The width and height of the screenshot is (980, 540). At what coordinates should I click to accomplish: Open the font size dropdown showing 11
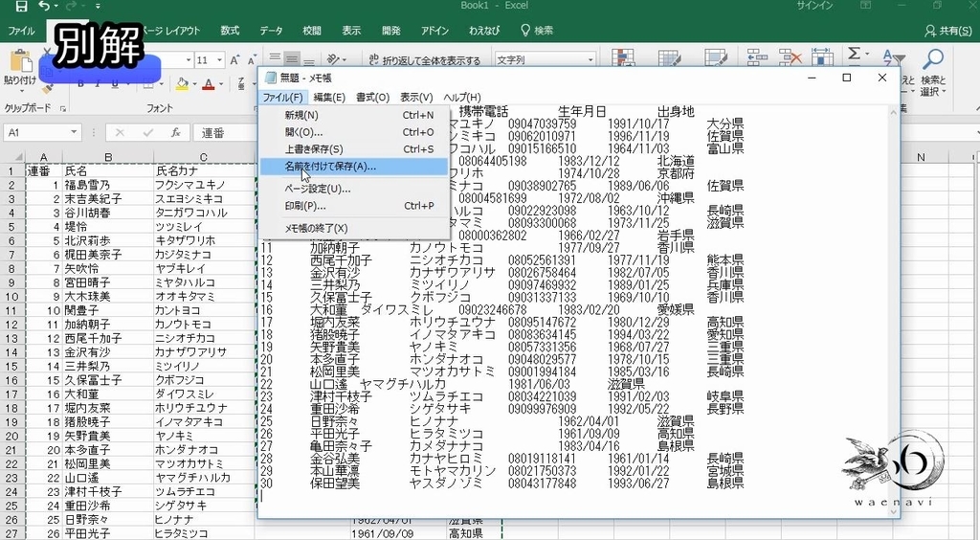coord(219,60)
